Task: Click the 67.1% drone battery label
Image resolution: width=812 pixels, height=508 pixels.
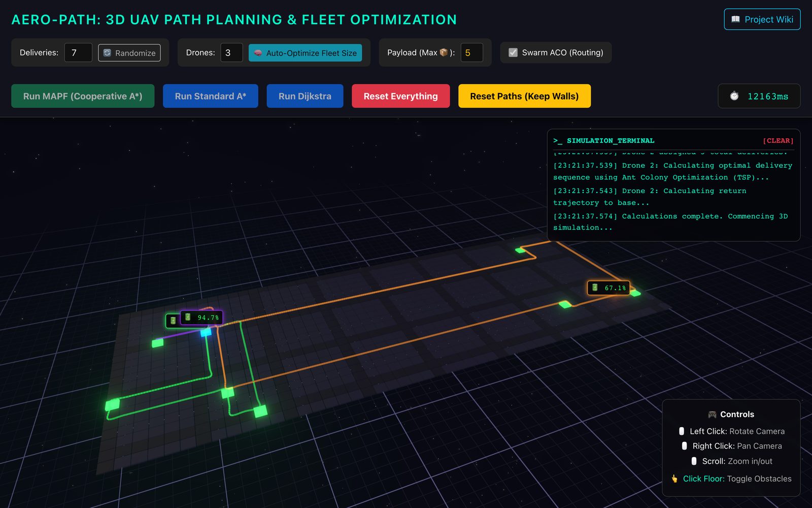Action: [x=608, y=288]
